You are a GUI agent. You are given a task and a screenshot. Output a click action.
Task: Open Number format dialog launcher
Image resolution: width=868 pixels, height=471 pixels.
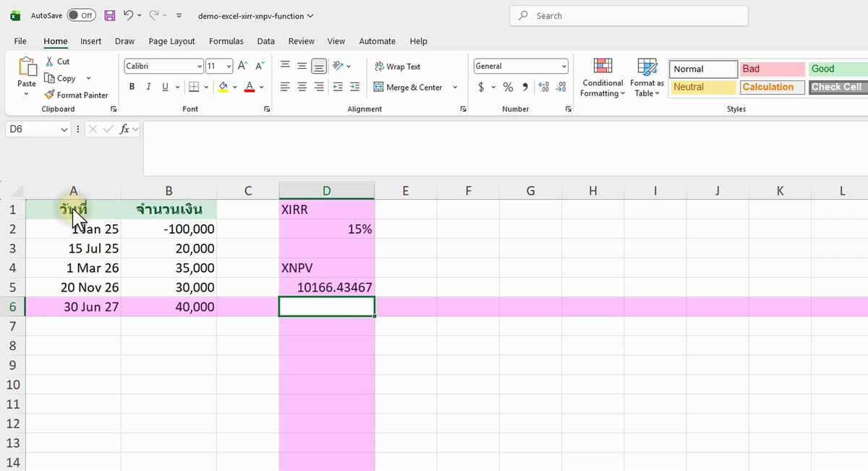pyautogui.click(x=569, y=109)
